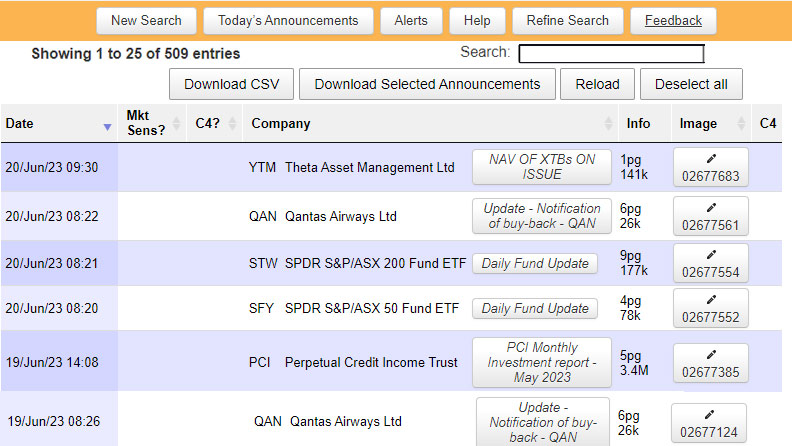The width and height of the screenshot is (792, 446).
Task: Open image 02677385 with pencil icon
Action: click(x=710, y=362)
